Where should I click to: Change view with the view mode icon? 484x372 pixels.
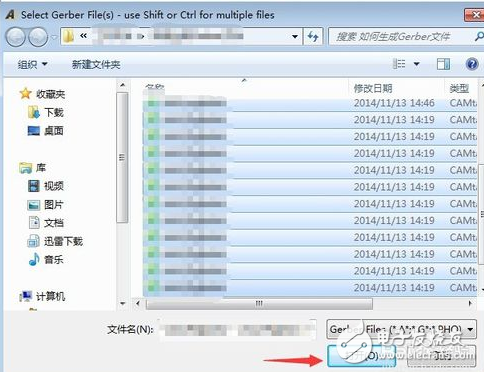pyautogui.click(x=399, y=64)
